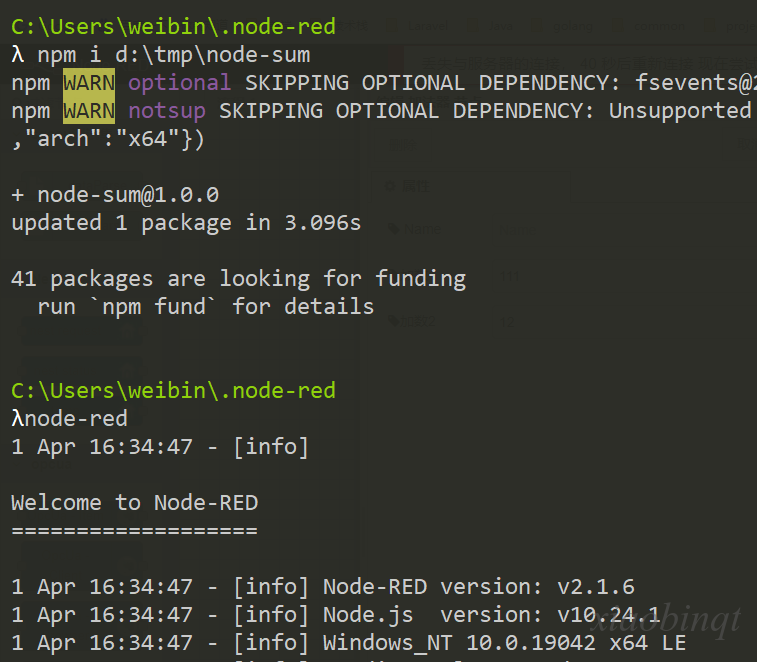Focus the 加数2 field containing 12
Viewport: 757px width, 662px height.
click(623, 322)
